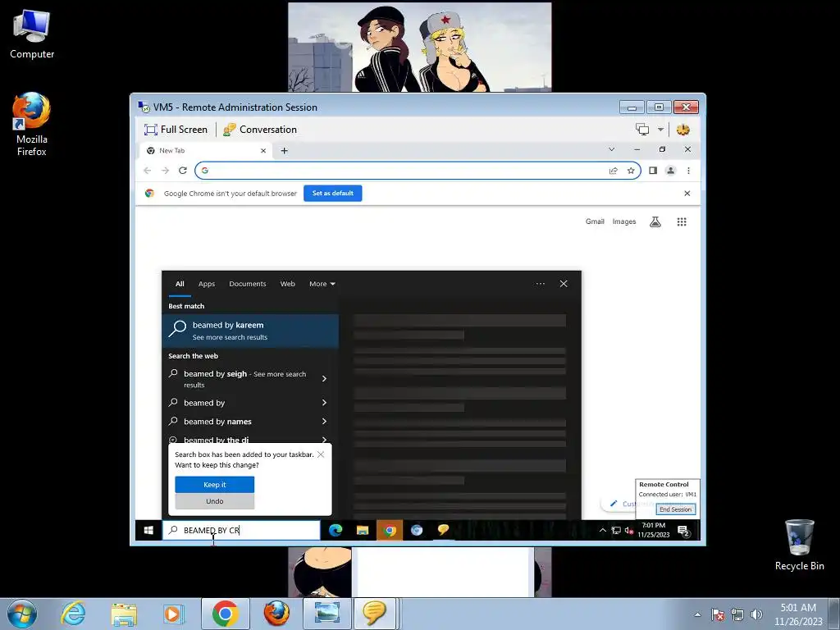The height and width of the screenshot is (630, 840).
Task: Expand the monitor selection dropdown arrow
Action: [660, 130]
